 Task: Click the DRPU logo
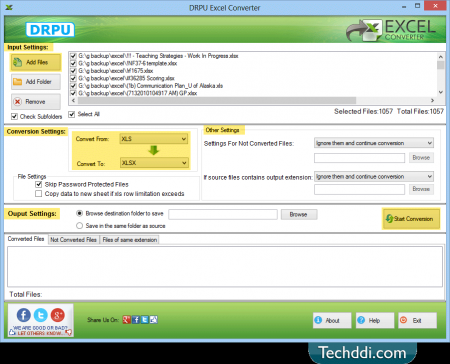(50, 30)
